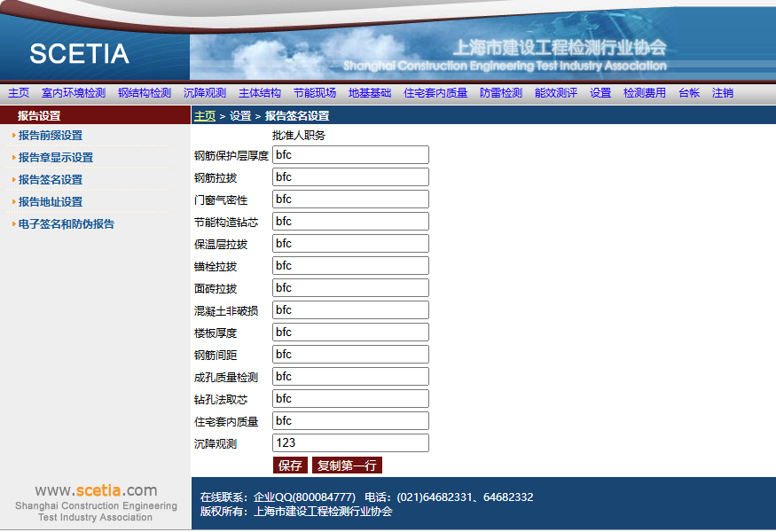Image resolution: width=776 pixels, height=532 pixels.
Task: Click the 保存 button
Action: click(x=290, y=465)
